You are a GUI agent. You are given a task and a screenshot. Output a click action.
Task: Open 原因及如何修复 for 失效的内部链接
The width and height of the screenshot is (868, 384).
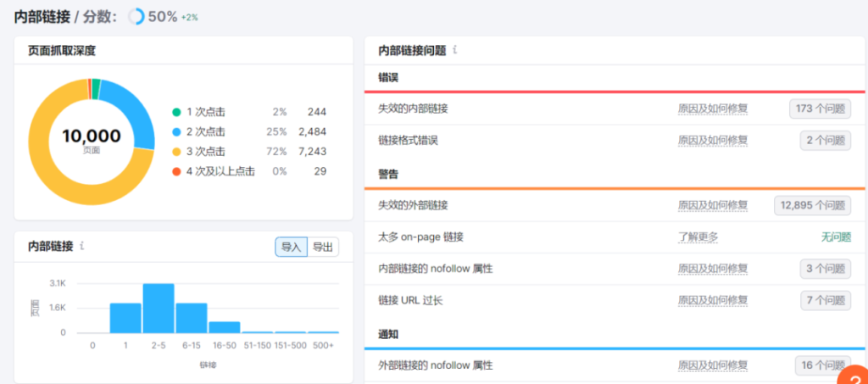(713, 109)
